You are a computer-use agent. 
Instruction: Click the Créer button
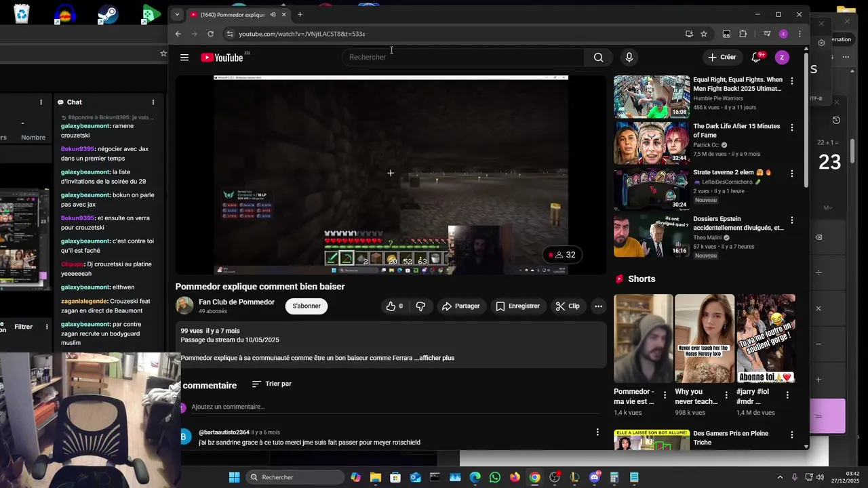[722, 58]
